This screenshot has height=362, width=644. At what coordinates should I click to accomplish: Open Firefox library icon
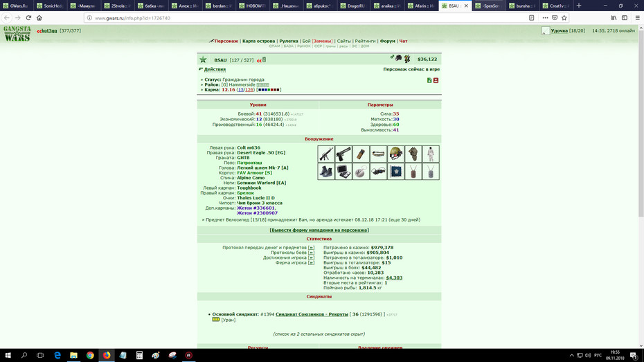coord(614,17)
